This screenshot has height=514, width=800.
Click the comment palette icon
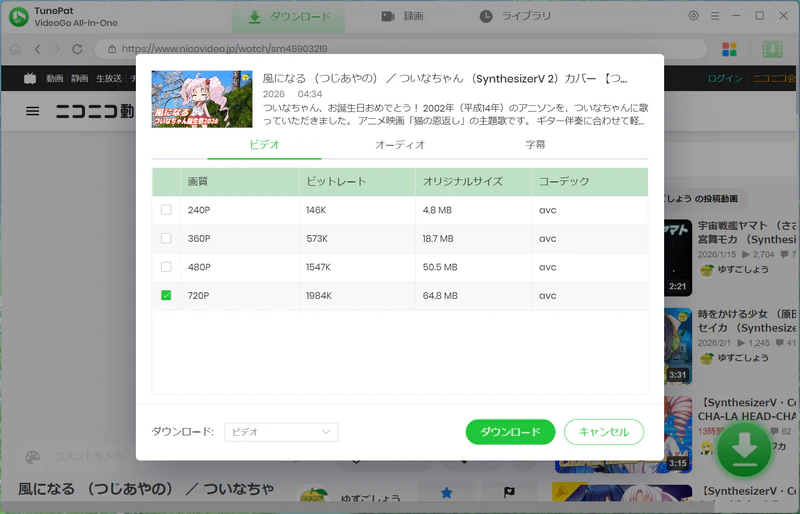(x=33, y=457)
